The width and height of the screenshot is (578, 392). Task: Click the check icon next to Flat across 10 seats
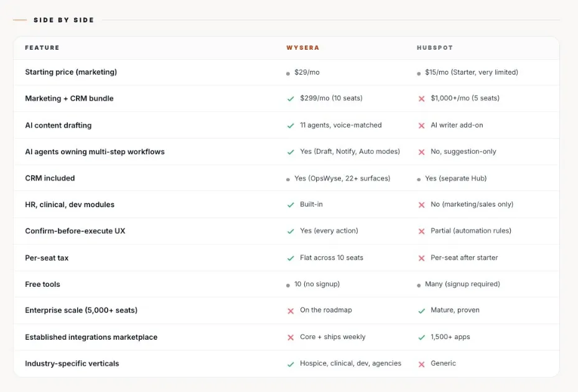point(291,258)
